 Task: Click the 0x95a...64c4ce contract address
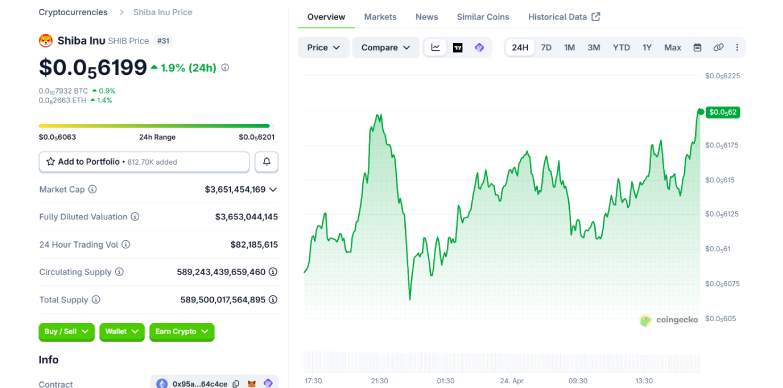200,384
